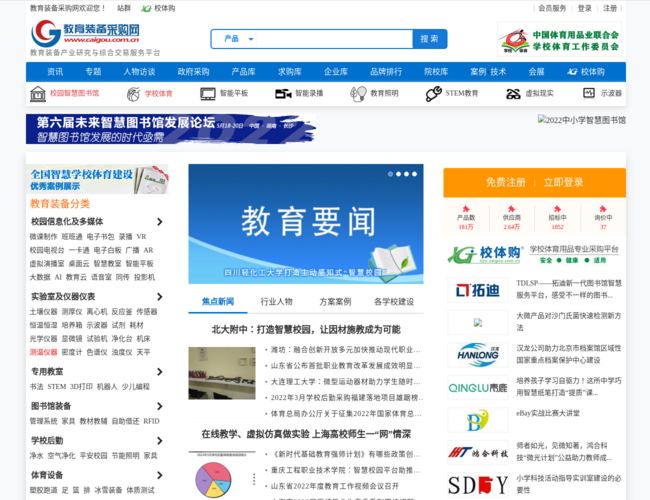Screen dimensions: 650x500
Task: Expand 专用教室 category arrow
Action: point(160,372)
